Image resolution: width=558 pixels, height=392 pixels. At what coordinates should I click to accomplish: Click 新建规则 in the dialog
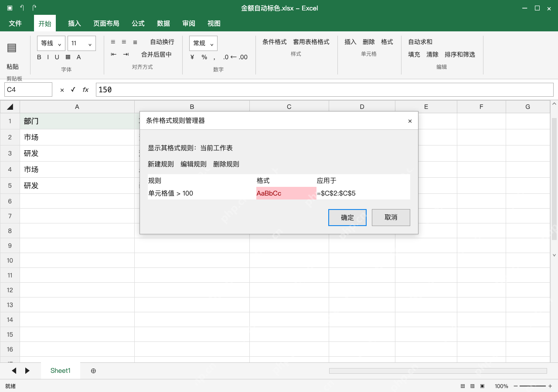point(161,164)
